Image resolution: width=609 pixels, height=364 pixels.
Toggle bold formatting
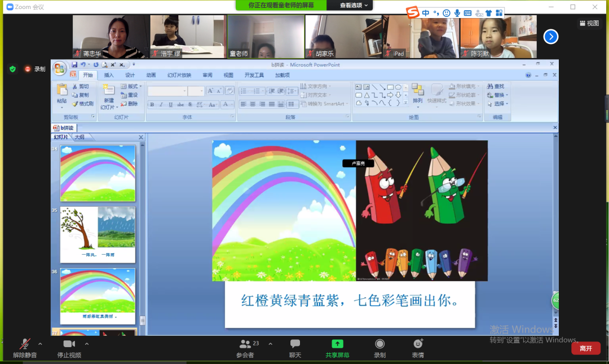click(x=152, y=104)
